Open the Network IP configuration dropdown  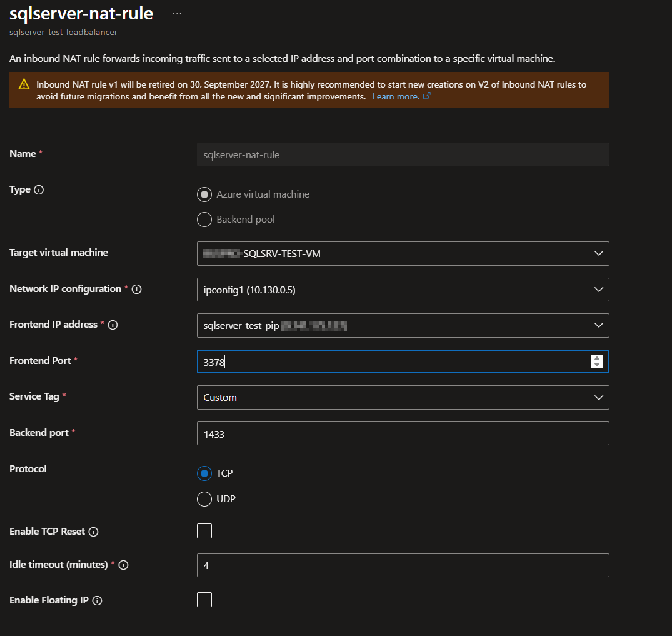click(403, 290)
